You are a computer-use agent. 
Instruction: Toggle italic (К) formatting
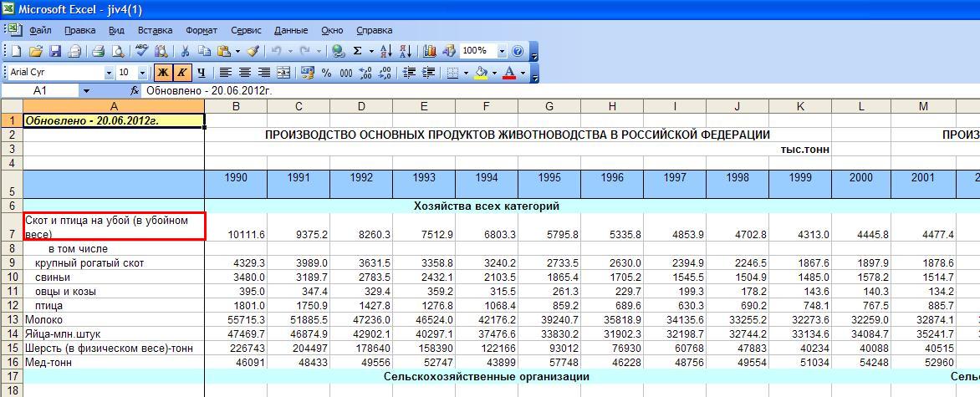click(182, 73)
